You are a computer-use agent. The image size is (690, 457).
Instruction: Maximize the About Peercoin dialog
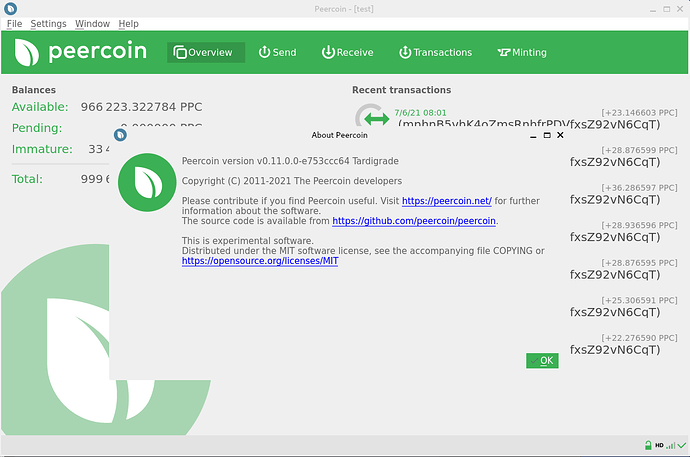(x=547, y=135)
